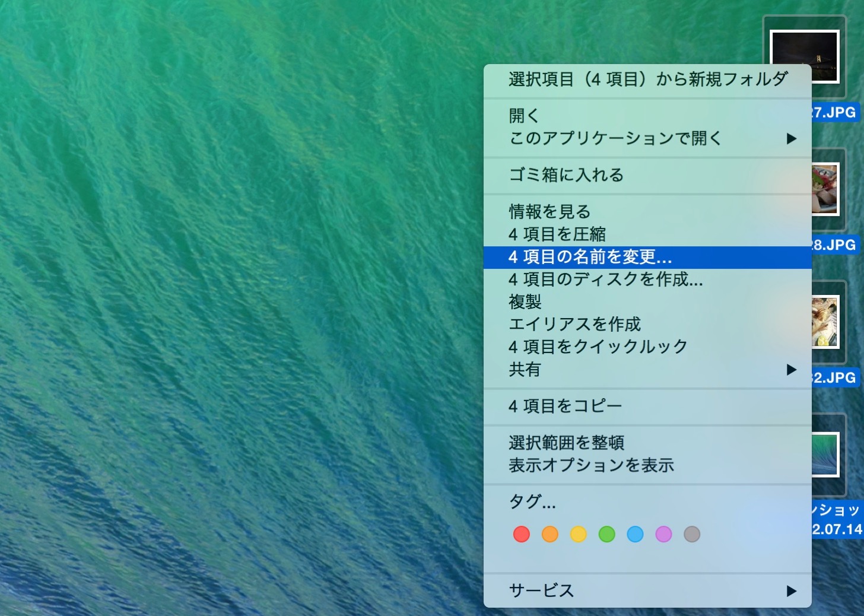The image size is (864, 616).
Task: Apply the yellow tag color
Action: click(579, 534)
